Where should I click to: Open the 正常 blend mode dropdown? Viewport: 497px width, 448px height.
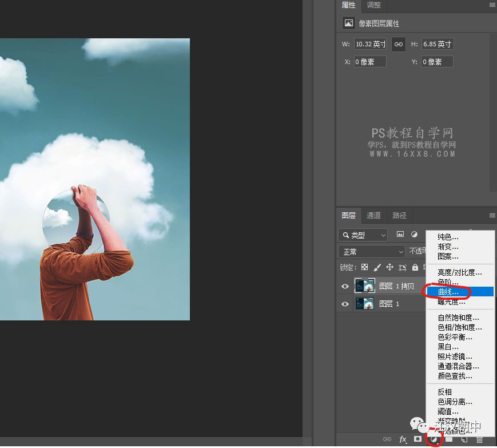tap(371, 251)
